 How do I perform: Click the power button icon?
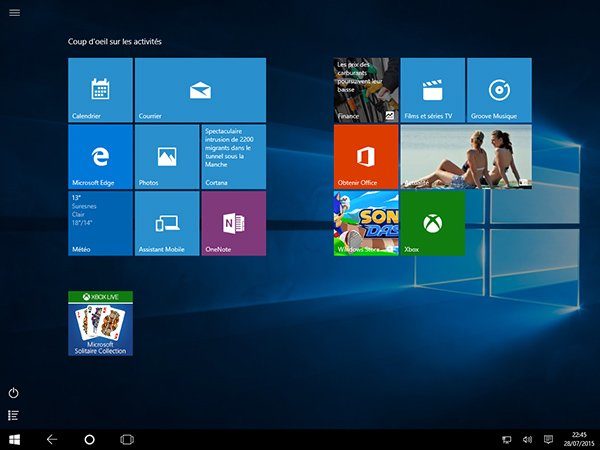click(x=13, y=393)
